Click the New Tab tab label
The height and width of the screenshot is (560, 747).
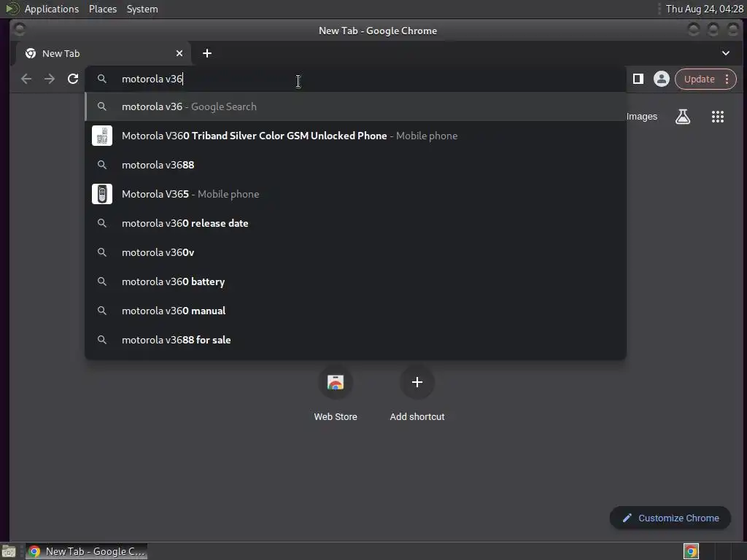61,53
